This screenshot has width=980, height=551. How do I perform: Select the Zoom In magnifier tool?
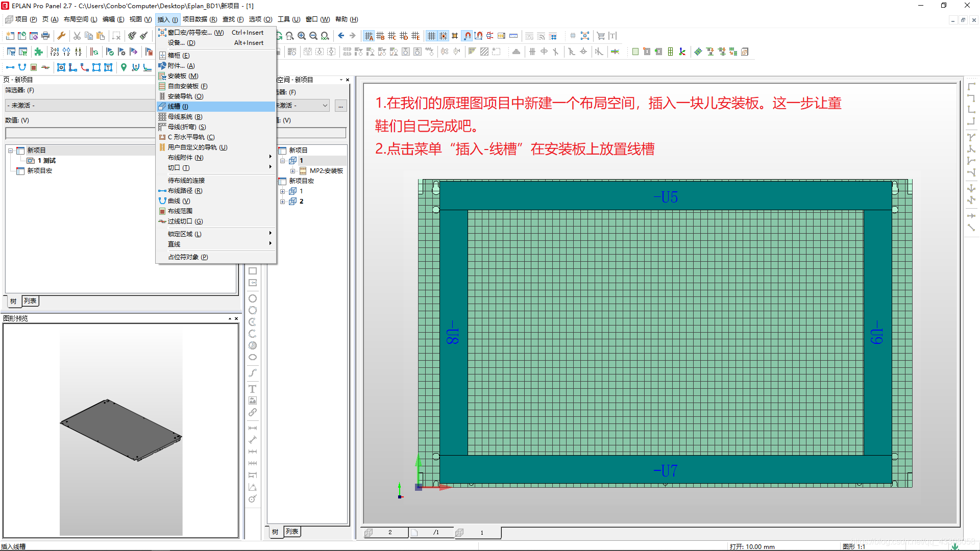pos(301,36)
